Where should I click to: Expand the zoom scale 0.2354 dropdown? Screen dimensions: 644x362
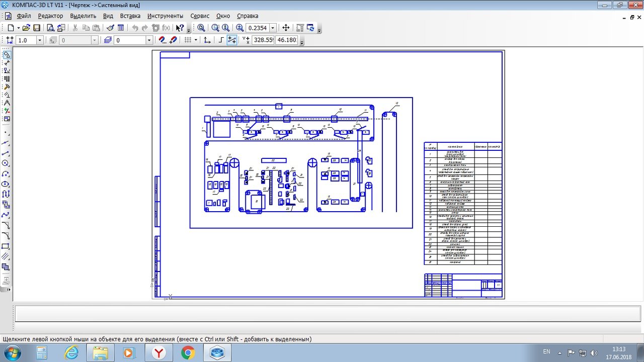(x=273, y=28)
